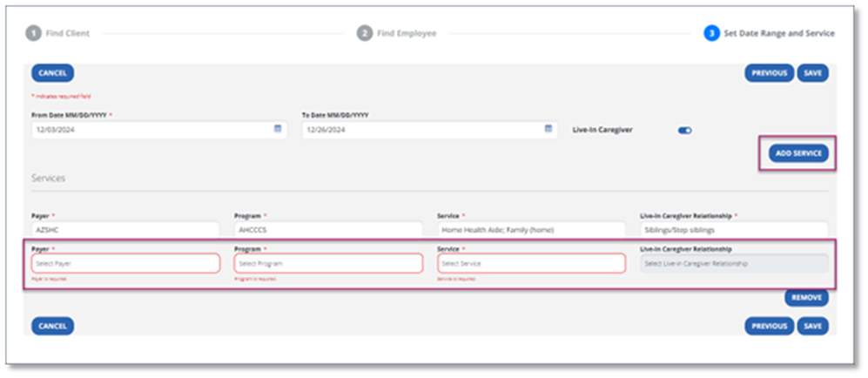This screenshot has width=868, height=378.
Task: Open the Siblings/Step siblings relationship dropdown
Action: [734, 230]
